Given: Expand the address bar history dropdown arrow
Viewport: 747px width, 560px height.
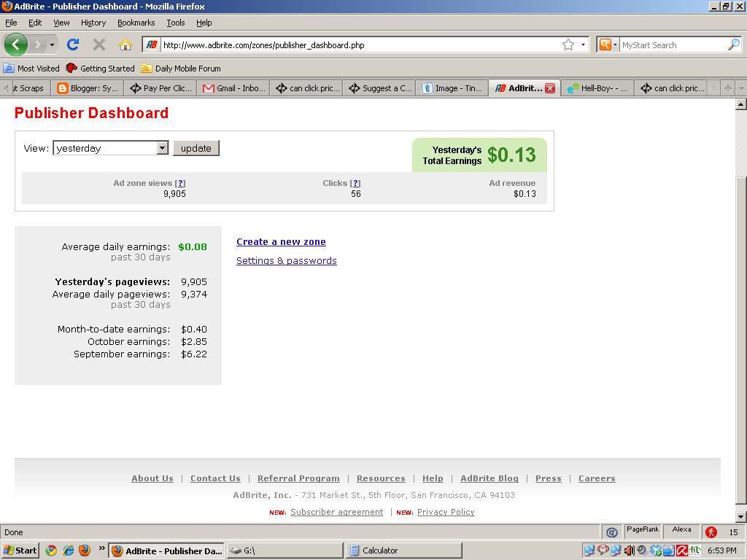Looking at the screenshot, I should click(583, 44).
